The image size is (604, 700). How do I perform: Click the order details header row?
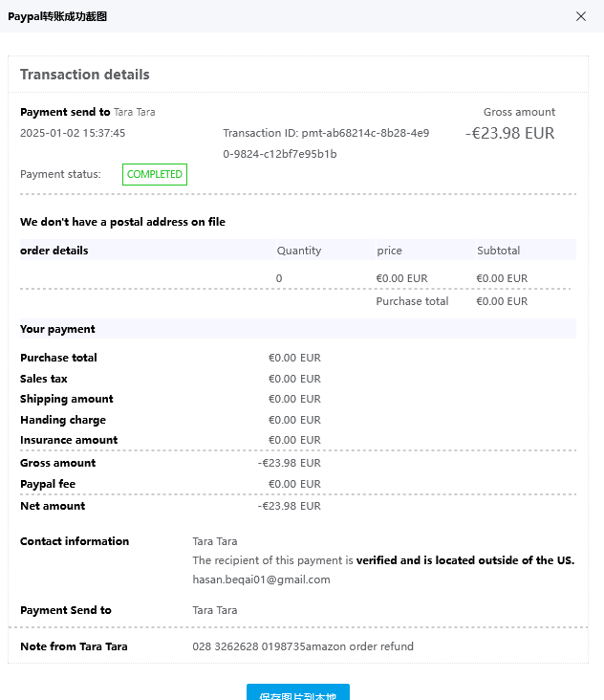point(54,251)
